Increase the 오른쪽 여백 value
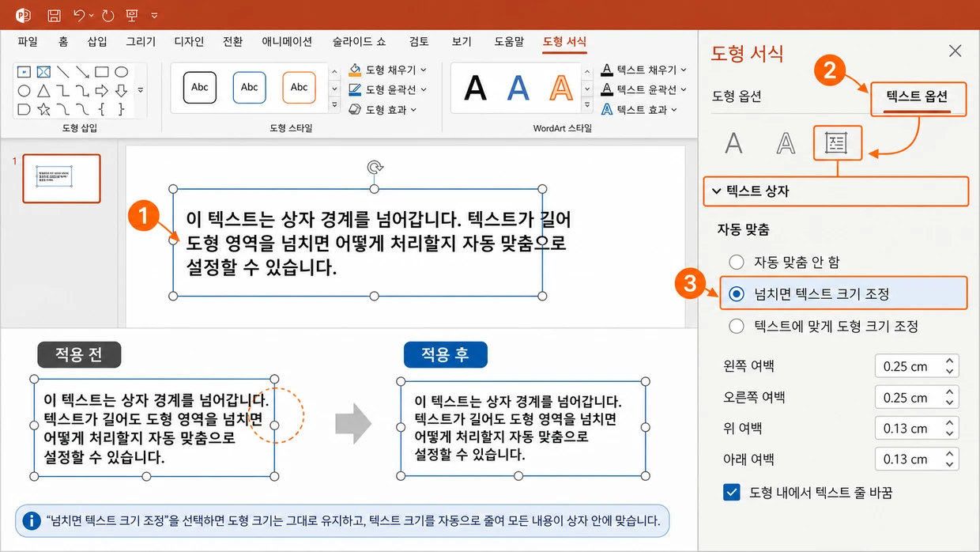 (x=950, y=392)
